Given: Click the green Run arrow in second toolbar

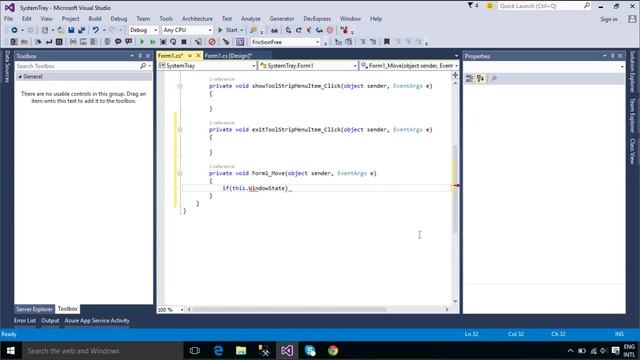Looking at the screenshot, I should pyautogui.click(x=142, y=42).
